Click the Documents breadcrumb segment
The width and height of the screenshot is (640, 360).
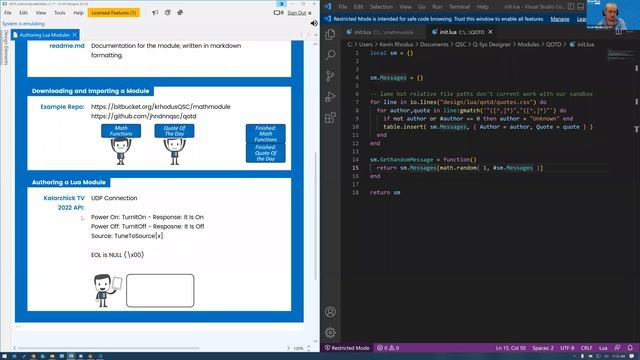pyautogui.click(x=434, y=44)
